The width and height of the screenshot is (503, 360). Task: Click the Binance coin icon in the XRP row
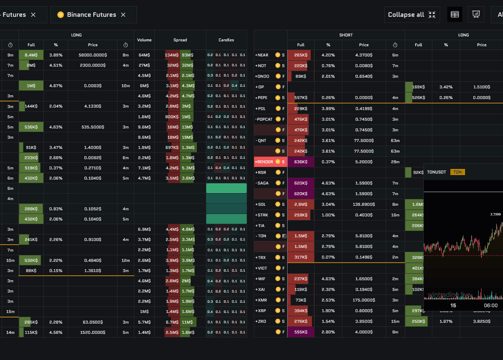(278, 311)
